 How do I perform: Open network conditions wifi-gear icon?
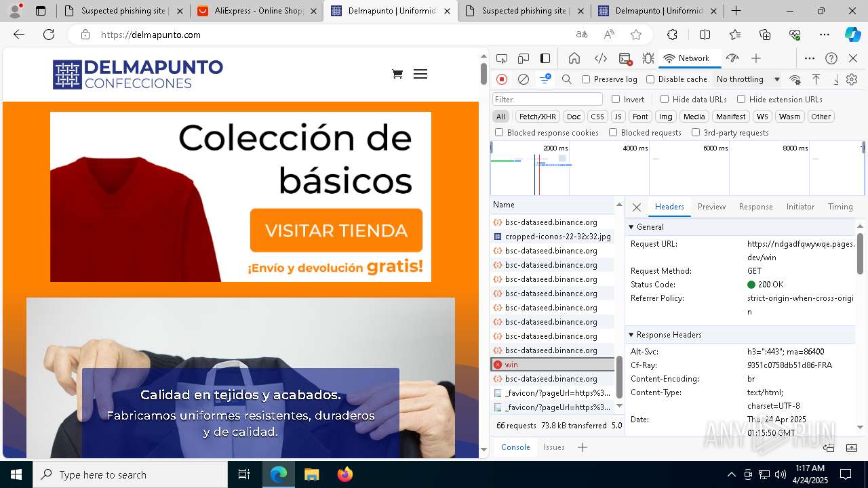click(x=795, y=79)
